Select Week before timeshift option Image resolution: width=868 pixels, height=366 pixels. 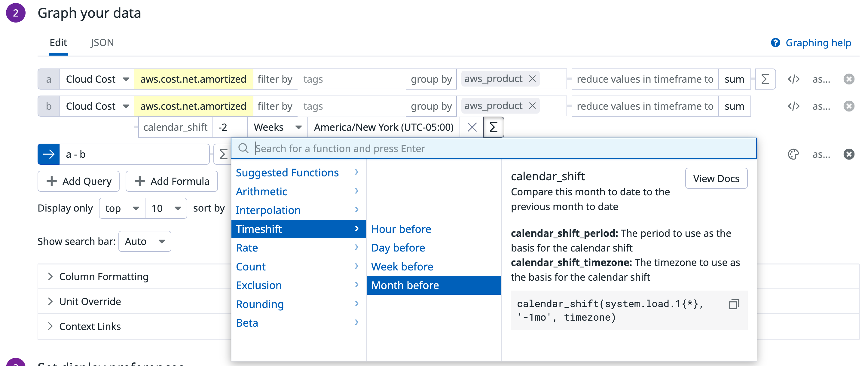402,267
